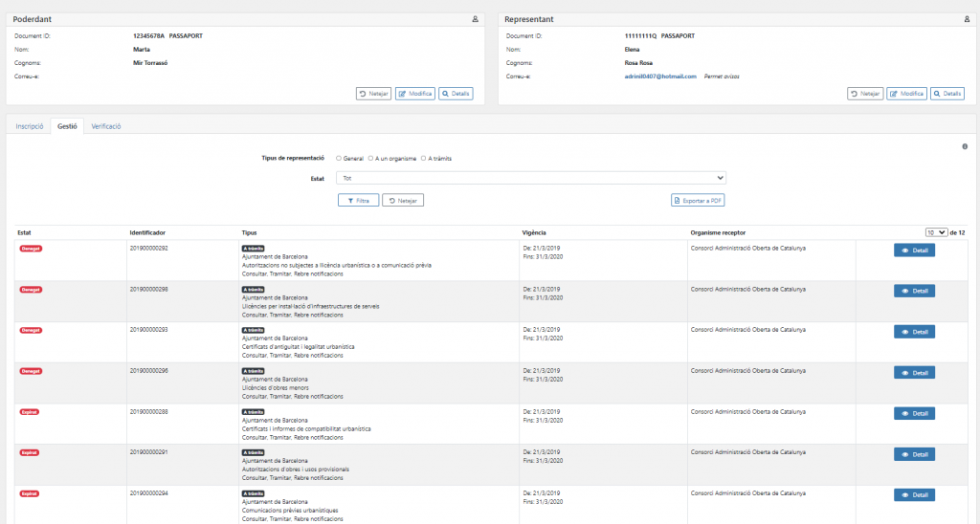Click the Denegat badge of record 201900000298
Image resolution: width=980 pixels, height=524 pixels.
(x=32, y=289)
